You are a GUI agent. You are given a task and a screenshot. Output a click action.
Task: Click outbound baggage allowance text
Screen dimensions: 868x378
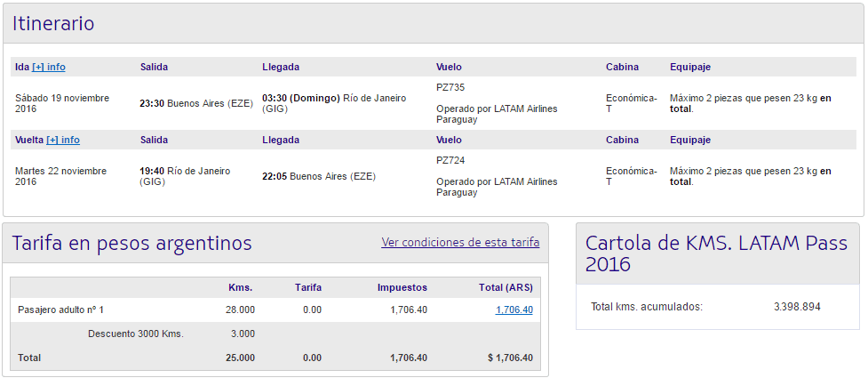[751, 103]
